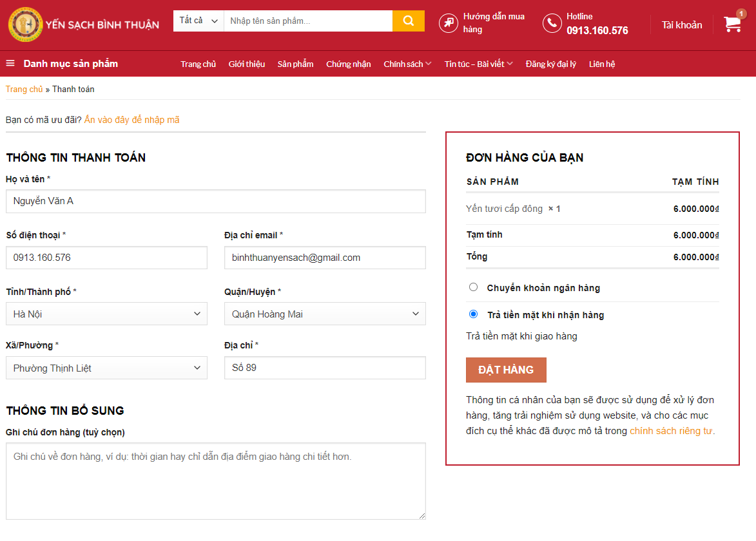Click the Họ và tên input field
The image size is (756, 541).
215,201
